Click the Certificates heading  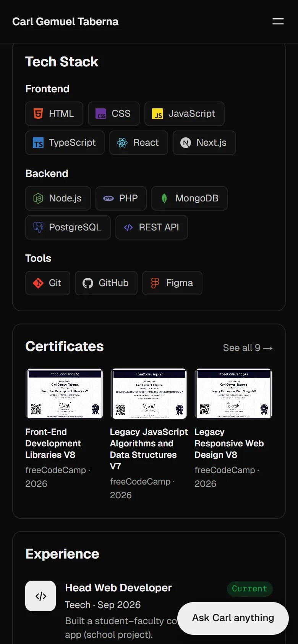pos(65,346)
